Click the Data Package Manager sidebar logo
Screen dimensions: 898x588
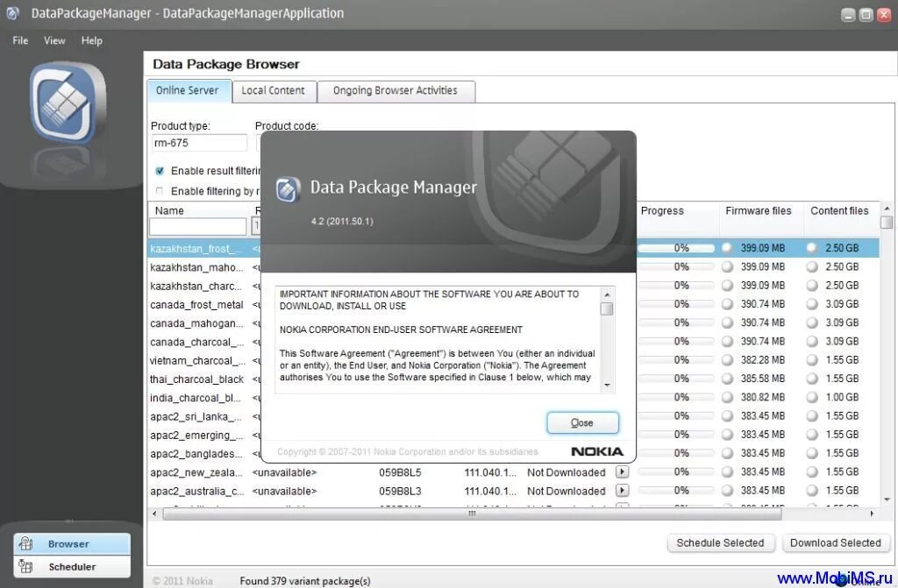[68, 103]
